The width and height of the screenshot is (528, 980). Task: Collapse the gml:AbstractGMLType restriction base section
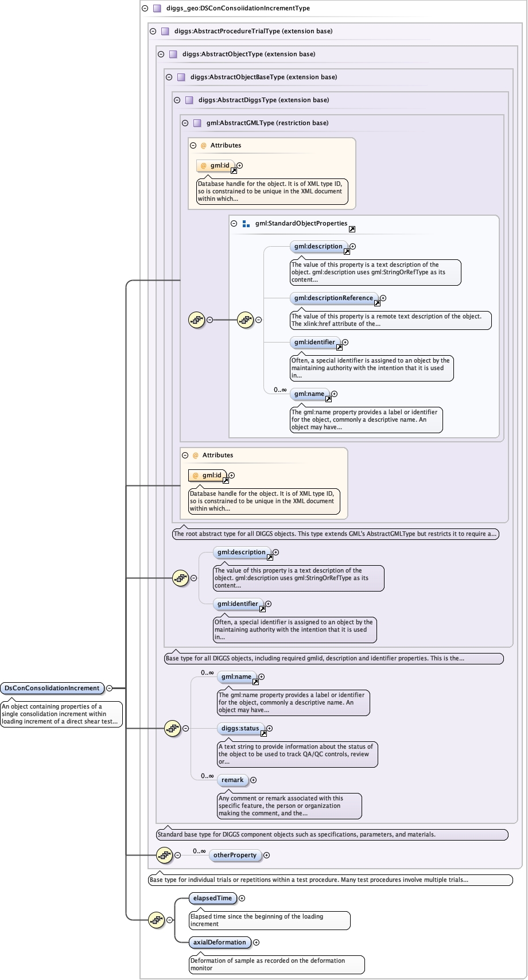click(185, 123)
